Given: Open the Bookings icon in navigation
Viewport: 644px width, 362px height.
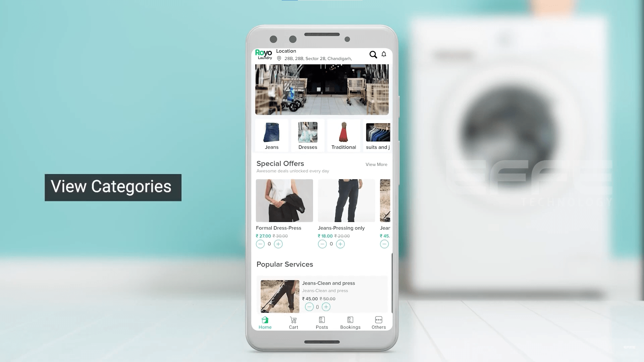Looking at the screenshot, I should point(350,322).
